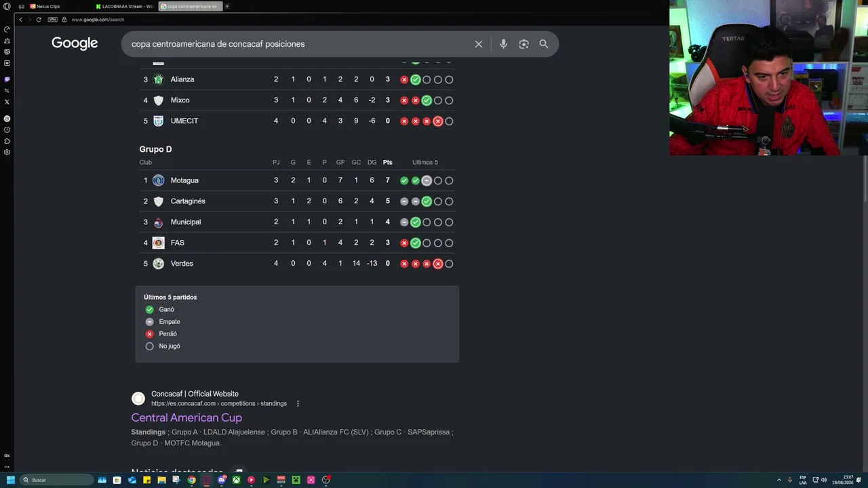
Task: Open Discord from the taskbar
Action: point(222,480)
